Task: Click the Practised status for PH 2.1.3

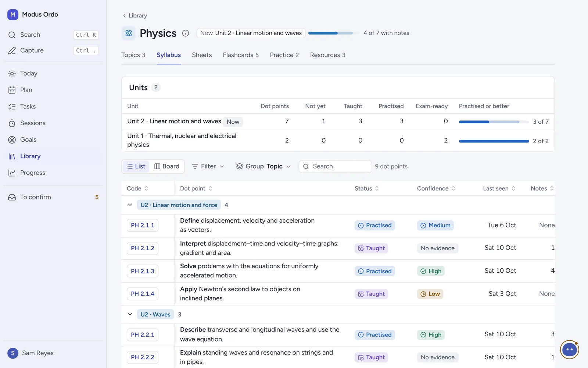Action: (x=375, y=271)
